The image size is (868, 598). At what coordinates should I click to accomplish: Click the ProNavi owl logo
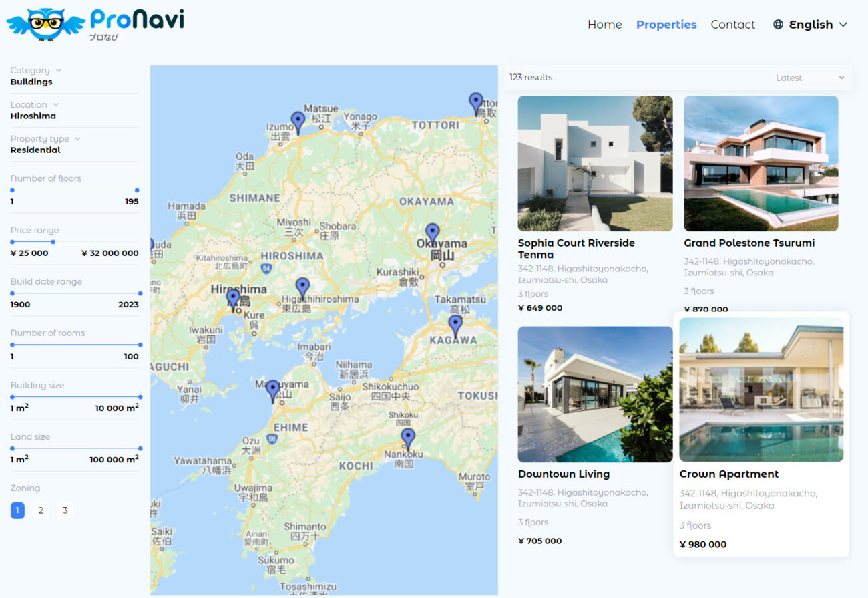pyautogui.click(x=45, y=25)
